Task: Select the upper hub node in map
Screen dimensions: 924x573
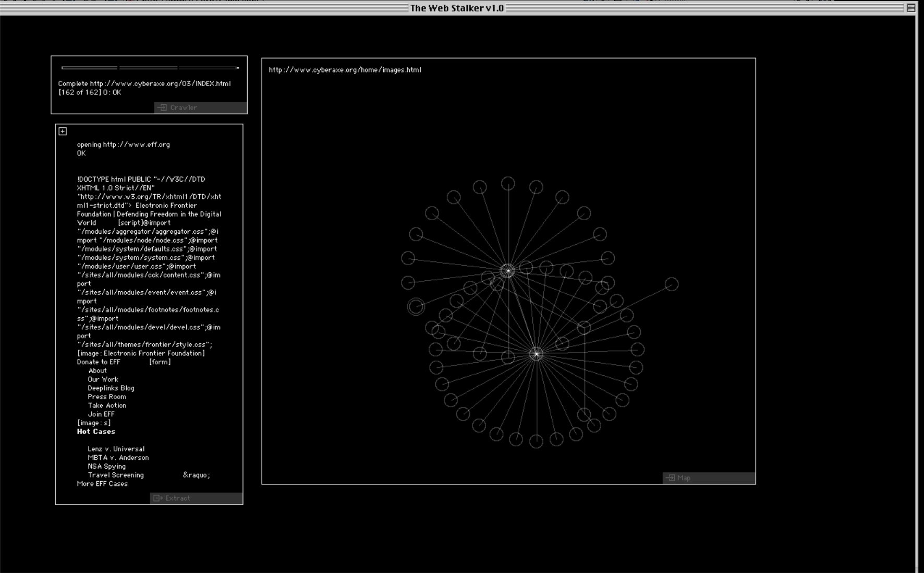Action: [x=507, y=271]
